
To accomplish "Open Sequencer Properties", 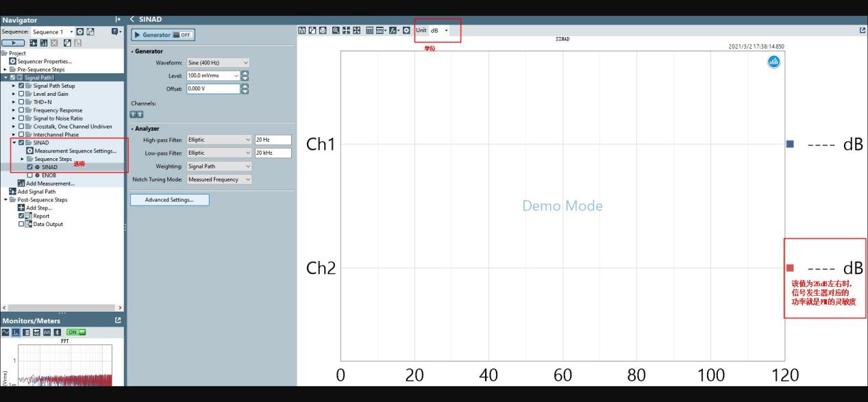I will point(40,62).
